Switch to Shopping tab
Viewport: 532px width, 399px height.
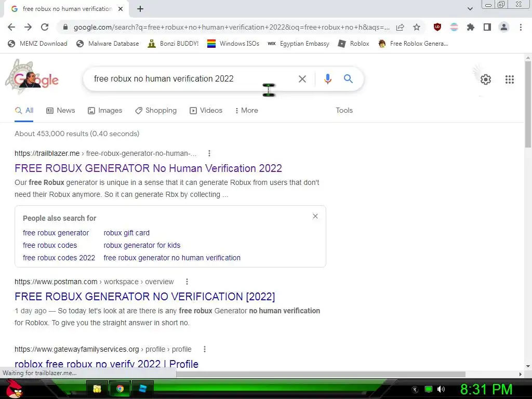click(x=156, y=111)
